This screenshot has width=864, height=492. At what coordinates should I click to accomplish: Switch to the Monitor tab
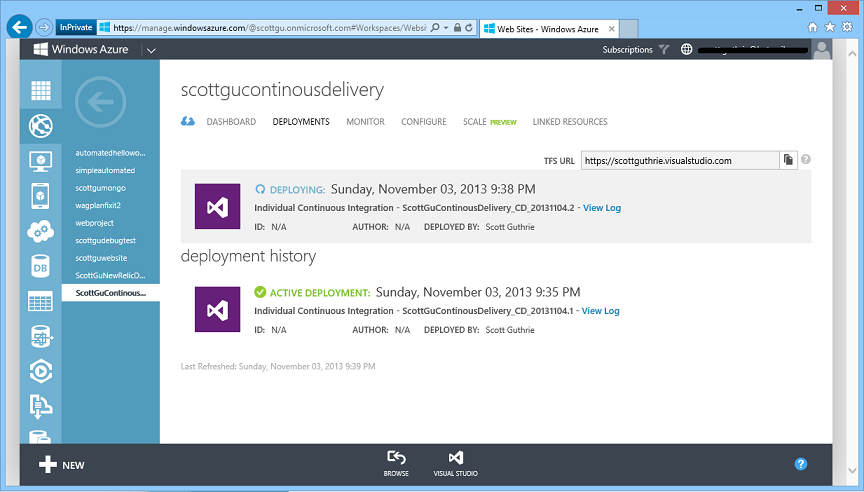(x=365, y=122)
